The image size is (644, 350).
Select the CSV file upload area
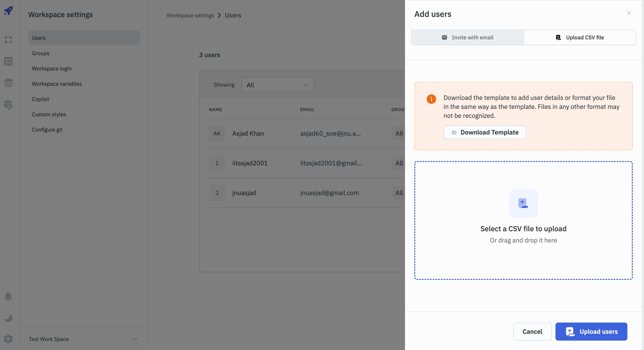[523, 220]
